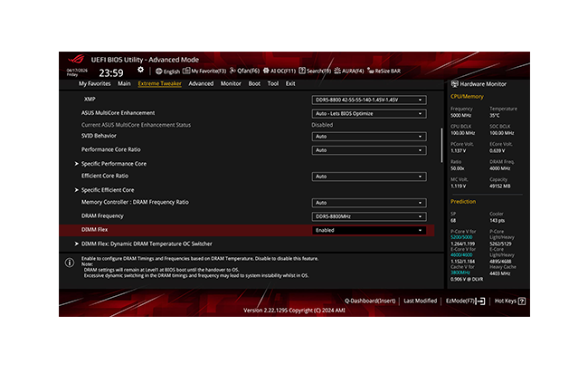This screenshot has height=373, width=588.
Task: Click the English language globe icon
Action: pyautogui.click(x=158, y=71)
